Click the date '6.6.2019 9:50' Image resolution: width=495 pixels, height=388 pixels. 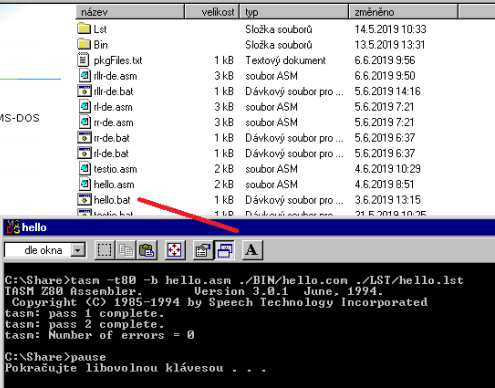(x=385, y=76)
